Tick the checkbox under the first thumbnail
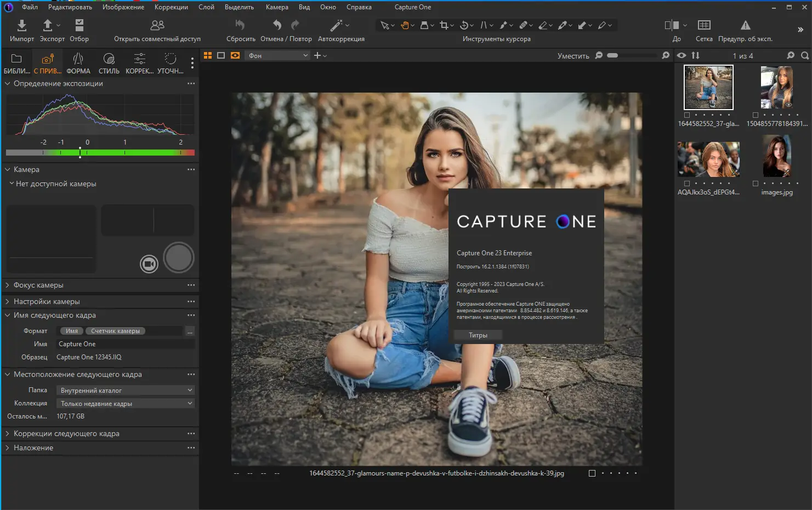This screenshot has width=812, height=510. (687, 115)
